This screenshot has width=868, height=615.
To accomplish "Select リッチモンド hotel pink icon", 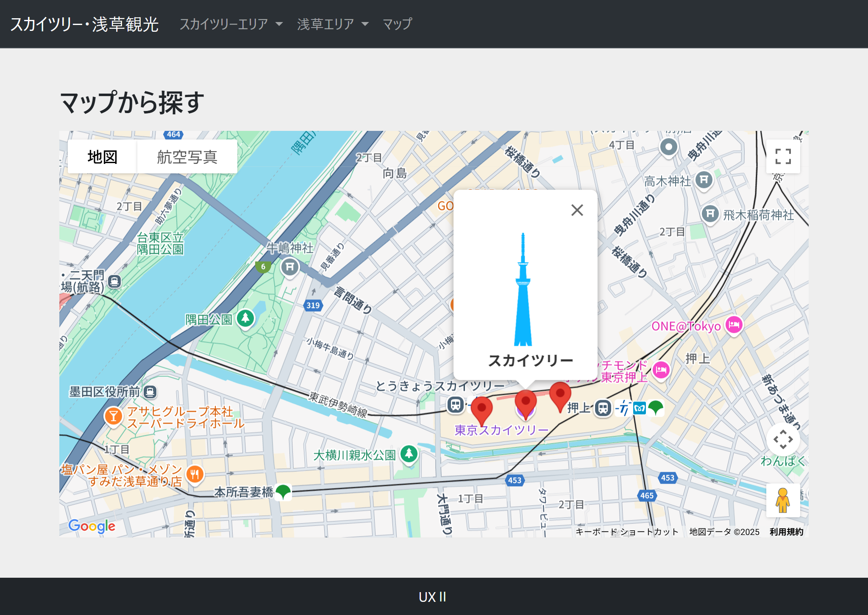I will coord(661,371).
